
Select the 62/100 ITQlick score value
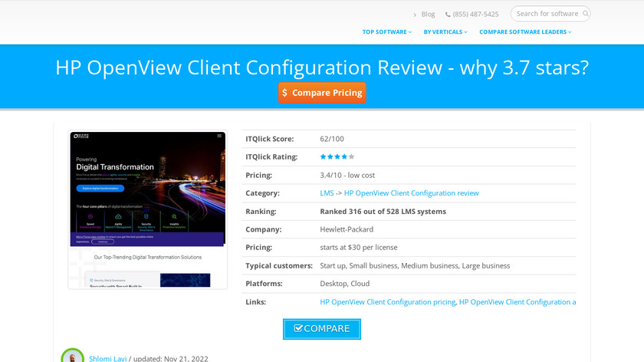point(332,139)
